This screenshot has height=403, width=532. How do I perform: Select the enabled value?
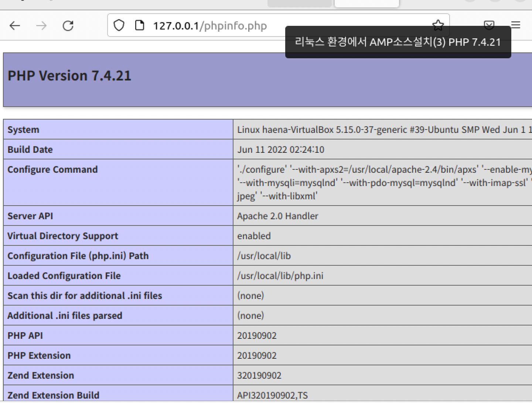pyautogui.click(x=254, y=236)
